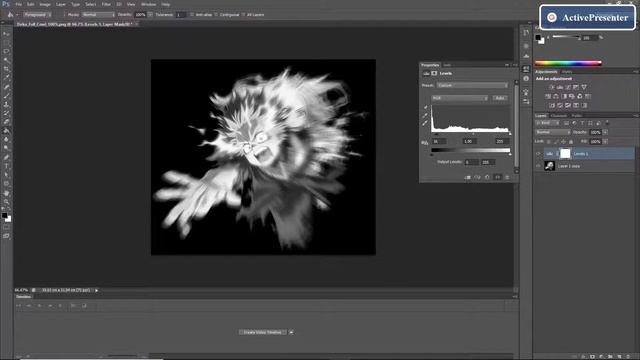This screenshot has height=360, width=640.
Task: Add a Vibrance adjustment
Action: 584,87
